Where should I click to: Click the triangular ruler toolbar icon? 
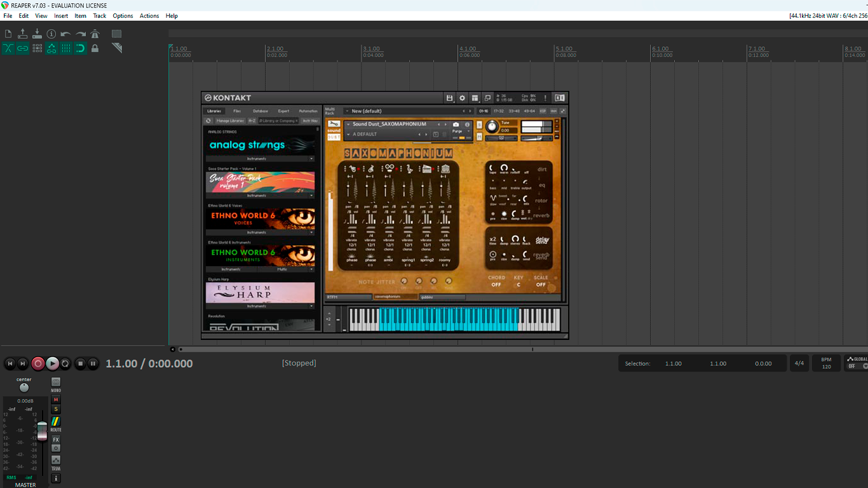click(116, 48)
